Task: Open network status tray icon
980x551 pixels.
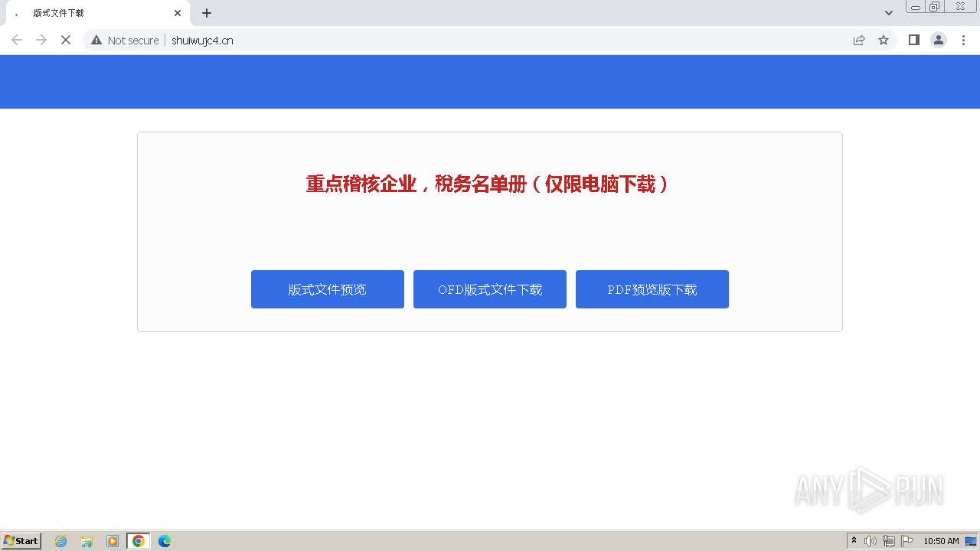Action: 889,541
